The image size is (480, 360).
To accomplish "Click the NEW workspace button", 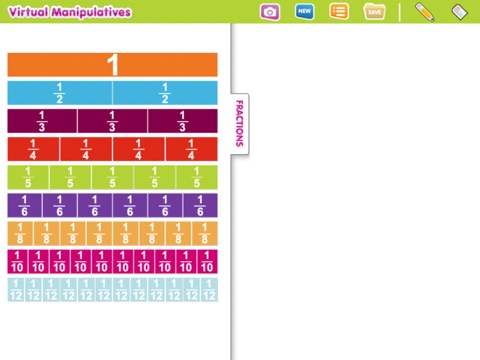I will click(304, 12).
